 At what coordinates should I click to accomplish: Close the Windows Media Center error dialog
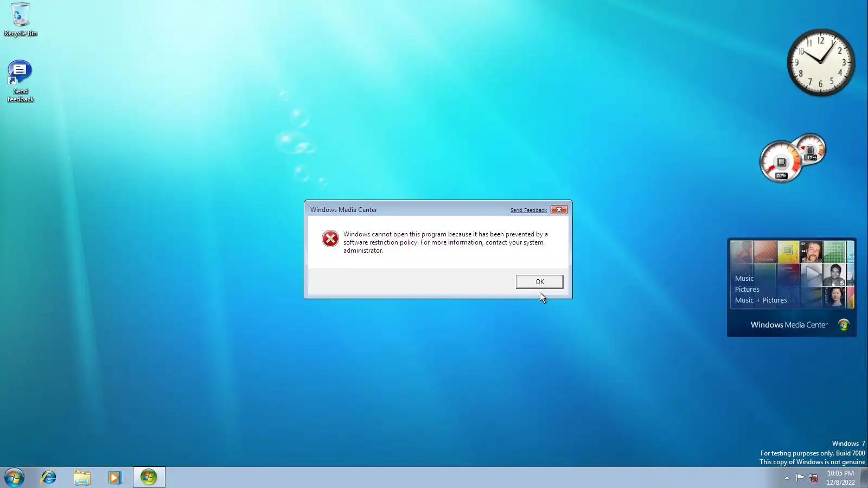coord(559,209)
